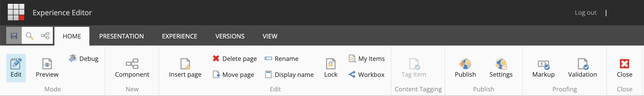644x96 pixels.
Task: Run Markup proofing check
Action: pos(543,68)
